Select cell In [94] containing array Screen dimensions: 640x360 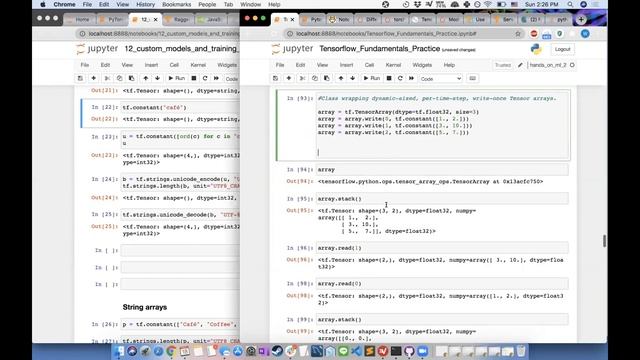pos(442,169)
